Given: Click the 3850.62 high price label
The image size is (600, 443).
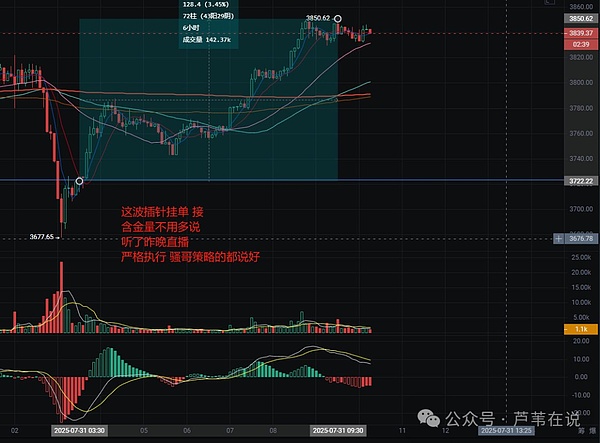Looking at the screenshot, I should pos(579,18).
